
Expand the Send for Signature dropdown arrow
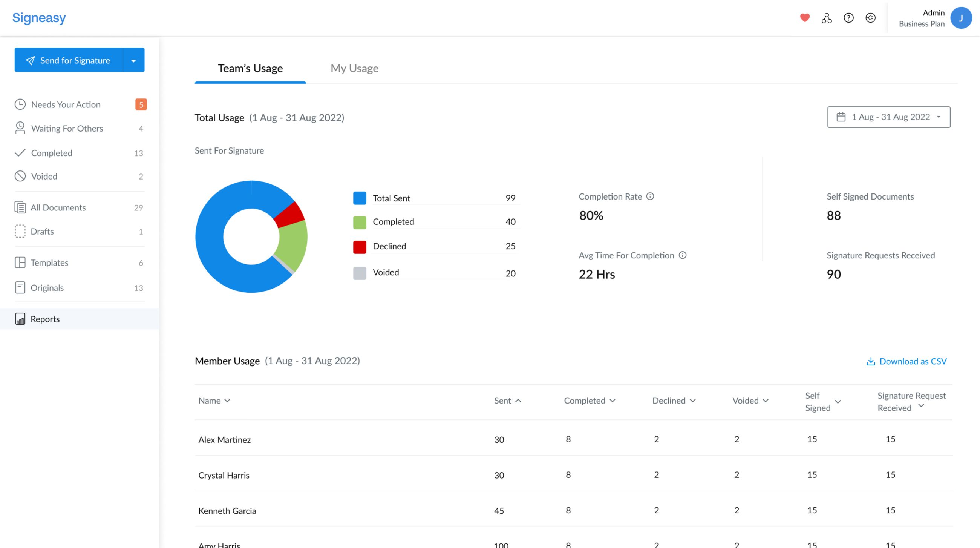coord(133,60)
